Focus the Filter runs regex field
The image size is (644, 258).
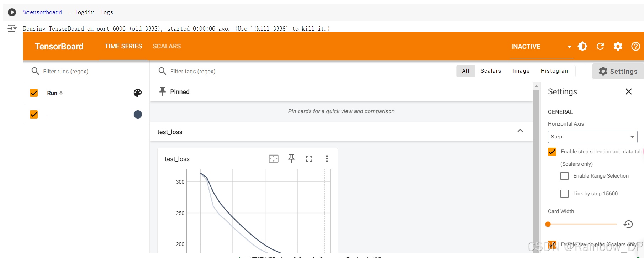[93, 71]
